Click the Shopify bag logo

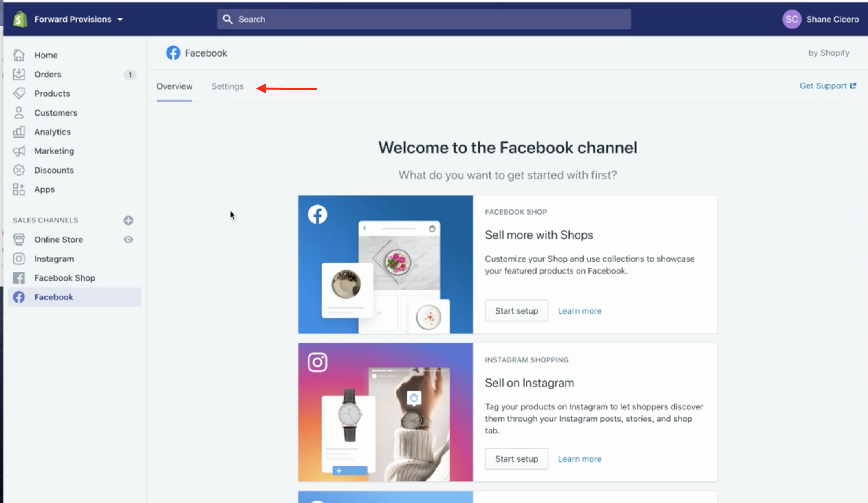(x=20, y=19)
